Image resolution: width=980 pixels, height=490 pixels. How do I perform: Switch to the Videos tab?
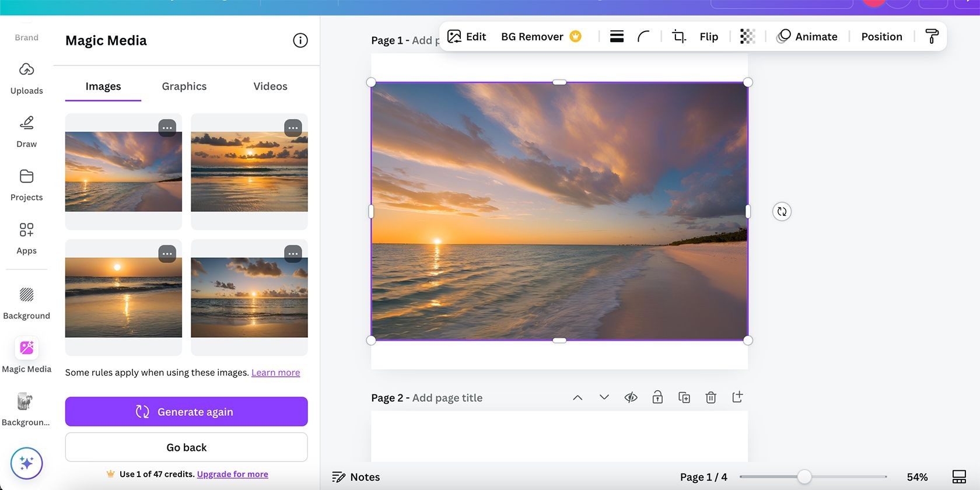coord(270,86)
